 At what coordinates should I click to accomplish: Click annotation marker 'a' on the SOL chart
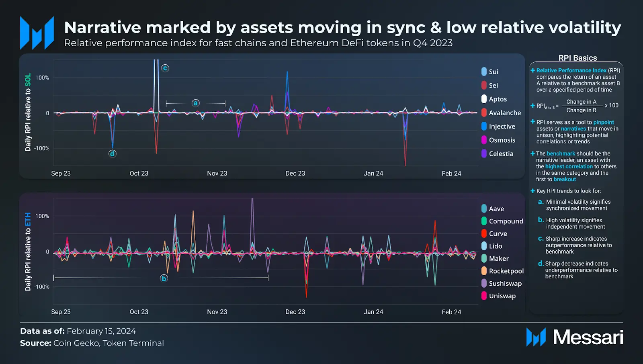[x=196, y=103]
